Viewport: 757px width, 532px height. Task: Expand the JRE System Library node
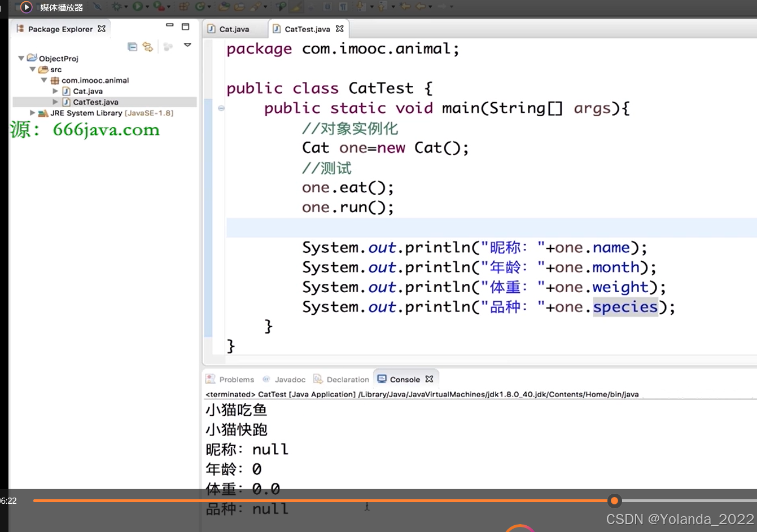(33, 113)
